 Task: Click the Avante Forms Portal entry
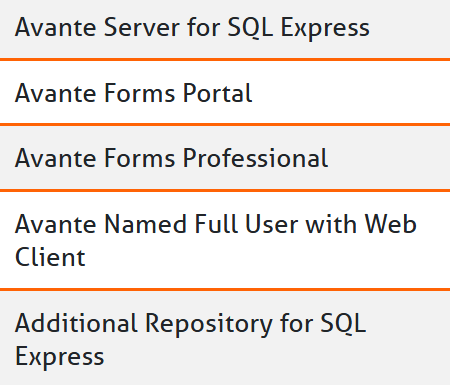point(225,92)
